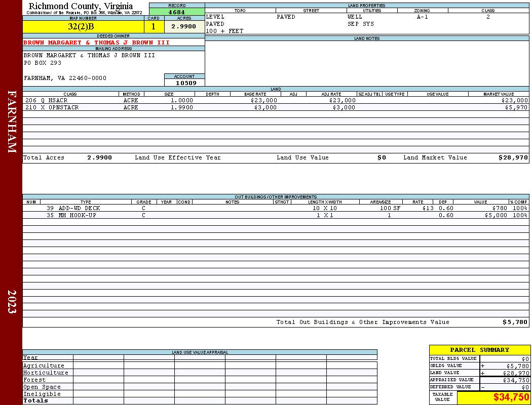The width and height of the screenshot is (532, 405).
Task: Select the size 1.9900 in land table
Action: pos(181,107)
